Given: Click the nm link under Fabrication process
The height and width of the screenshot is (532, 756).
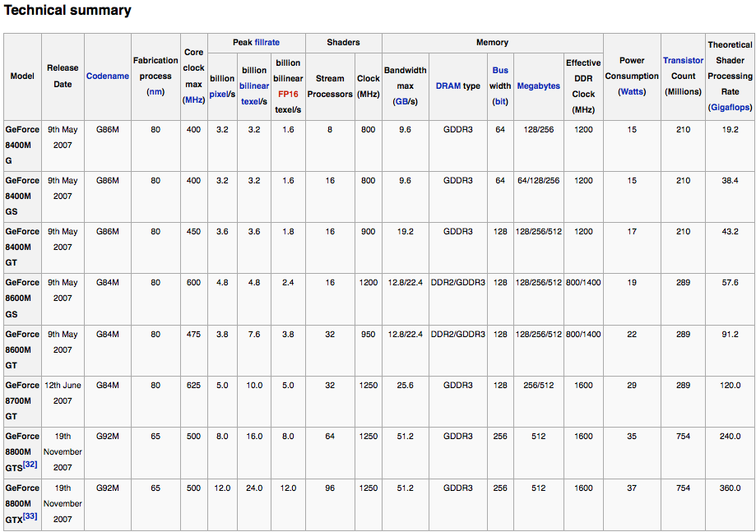Looking at the screenshot, I should (x=155, y=91).
